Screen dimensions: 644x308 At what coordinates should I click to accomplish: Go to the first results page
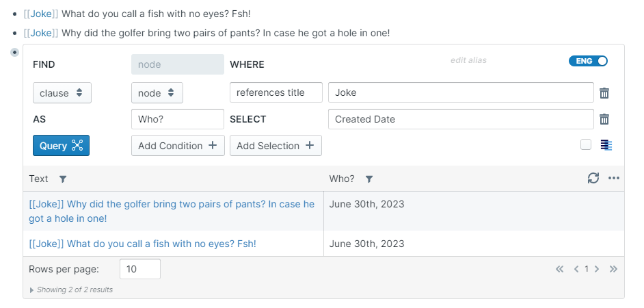click(560, 270)
